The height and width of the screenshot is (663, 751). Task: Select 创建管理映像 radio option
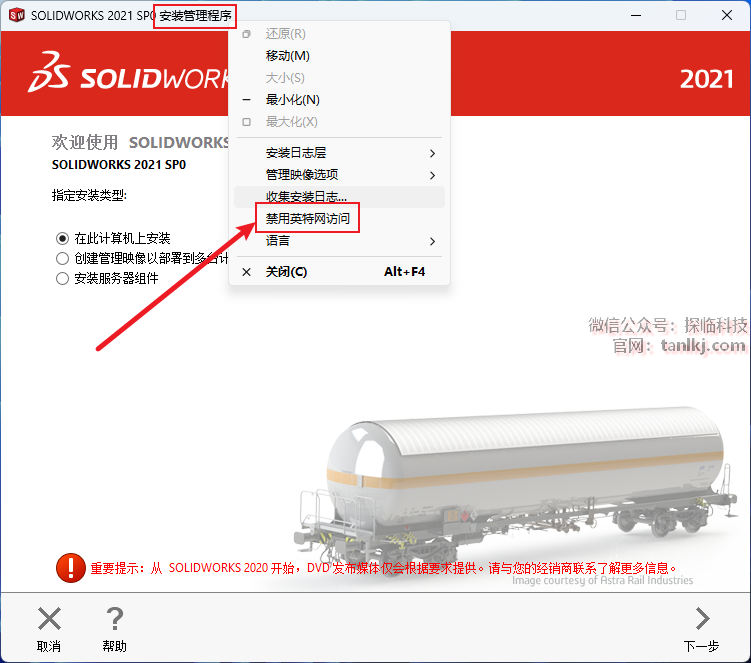point(62,259)
